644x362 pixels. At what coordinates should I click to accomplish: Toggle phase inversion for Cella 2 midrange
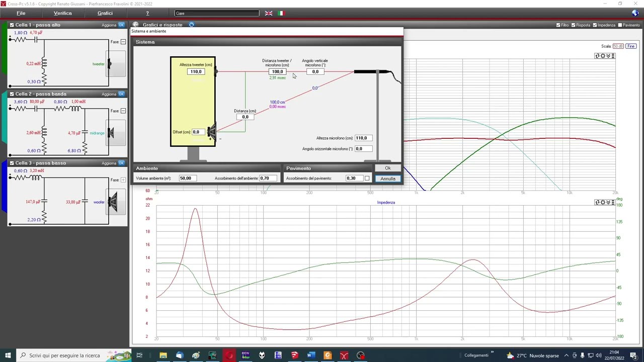(x=123, y=111)
